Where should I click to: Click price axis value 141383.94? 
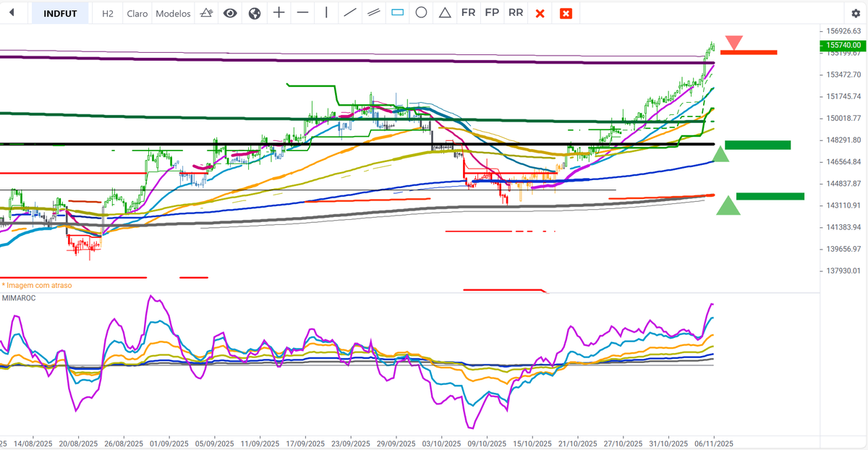click(x=843, y=227)
